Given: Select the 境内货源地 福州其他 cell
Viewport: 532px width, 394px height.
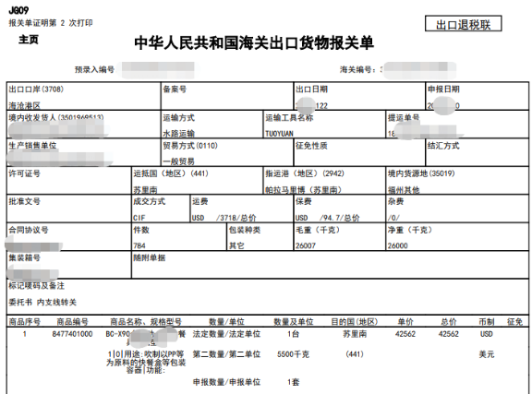Looking at the screenshot, I should coord(457,180).
